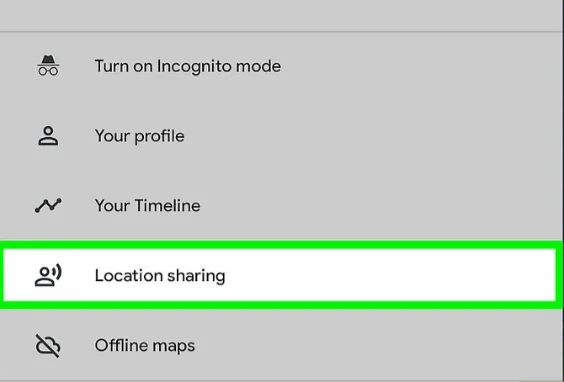Click the word "sharing" in the highlighted row
This screenshot has width=564, height=382.
click(196, 276)
